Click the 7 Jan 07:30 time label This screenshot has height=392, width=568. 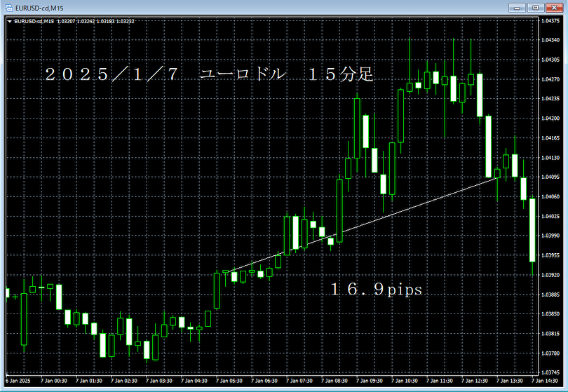(x=299, y=381)
